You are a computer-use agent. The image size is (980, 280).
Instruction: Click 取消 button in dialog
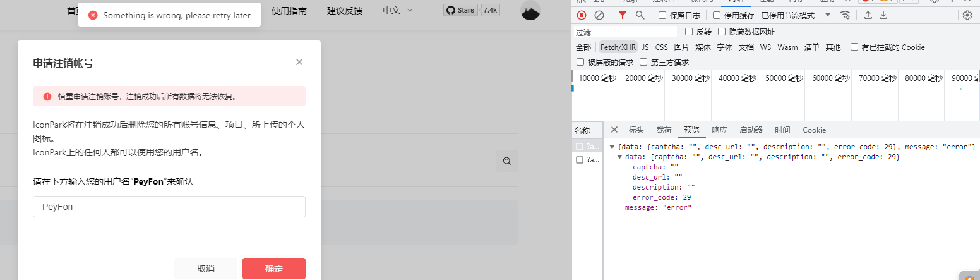206,269
